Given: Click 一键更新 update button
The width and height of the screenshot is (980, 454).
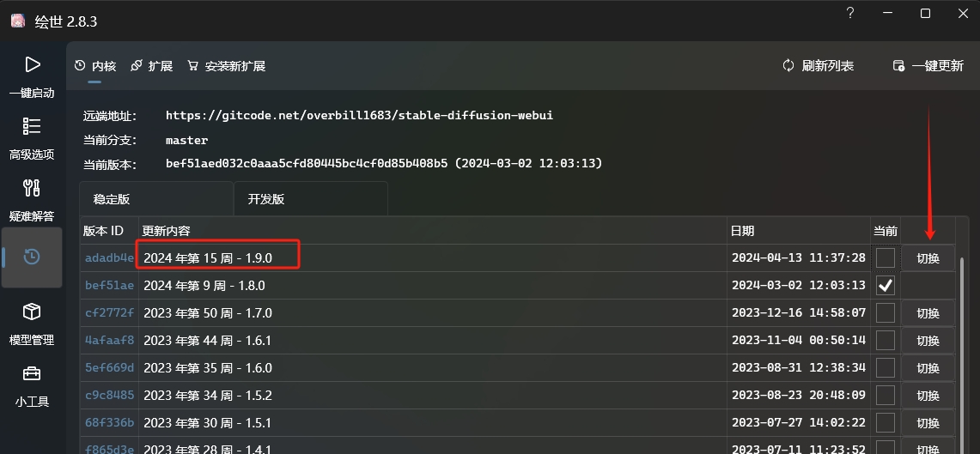Looking at the screenshot, I should click(928, 65).
